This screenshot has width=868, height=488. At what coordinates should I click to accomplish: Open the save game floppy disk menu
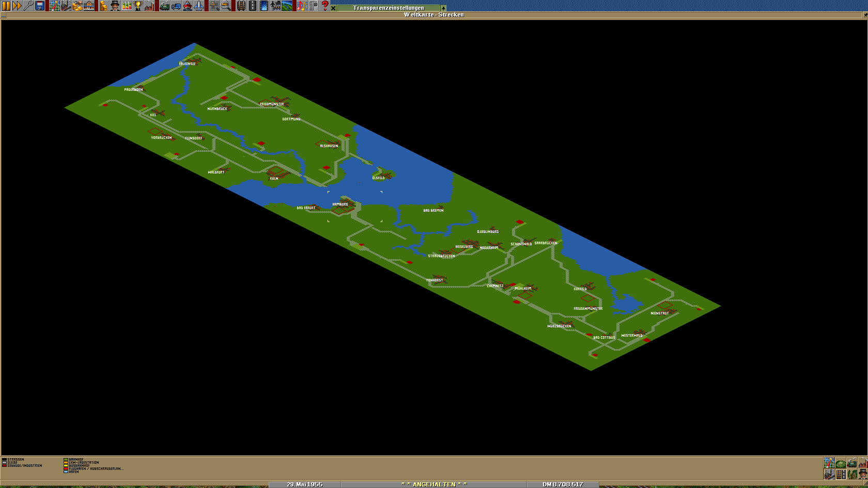[x=40, y=6]
